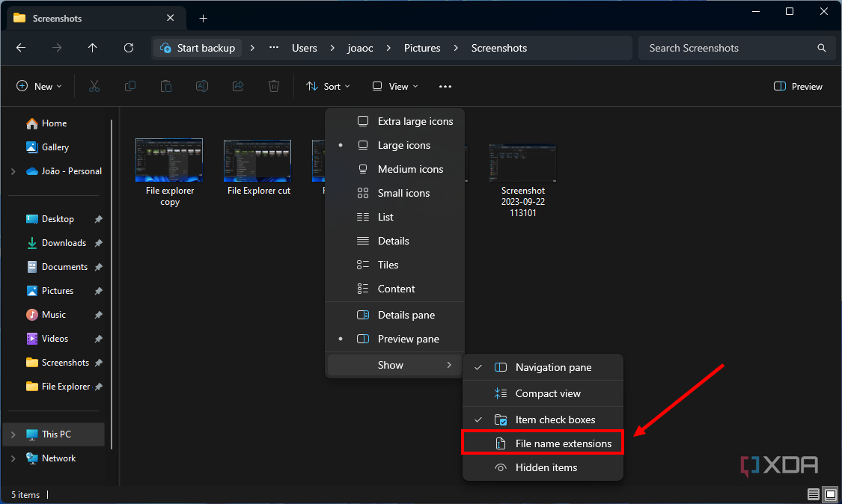Expand the New menu dropdown
The height and width of the screenshot is (504, 842).
pos(39,86)
